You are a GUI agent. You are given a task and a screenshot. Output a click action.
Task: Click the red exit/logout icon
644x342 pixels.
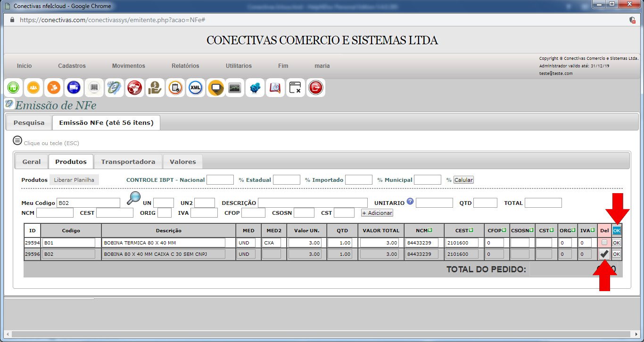click(315, 88)
